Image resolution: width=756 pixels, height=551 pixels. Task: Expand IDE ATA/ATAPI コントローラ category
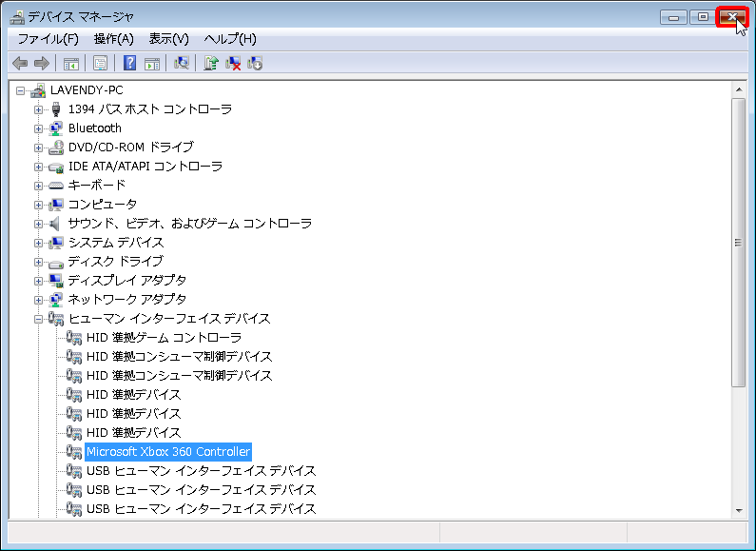point(38,167)
